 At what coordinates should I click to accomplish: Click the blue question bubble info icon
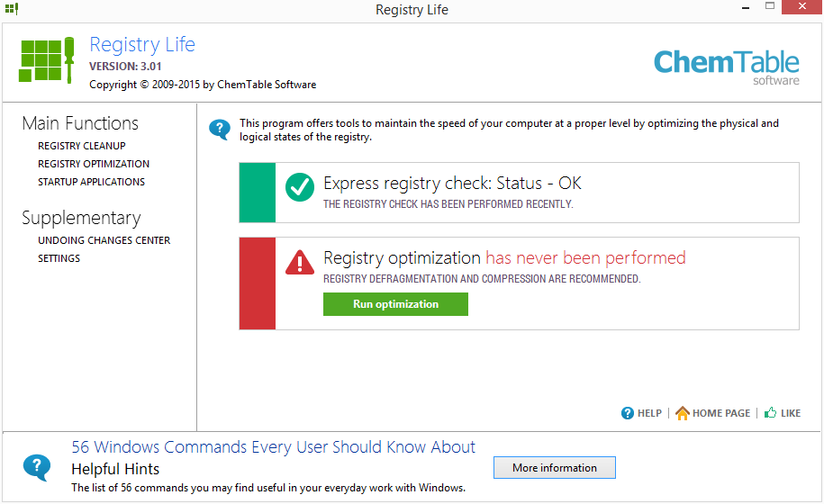[x=220, y=130]
